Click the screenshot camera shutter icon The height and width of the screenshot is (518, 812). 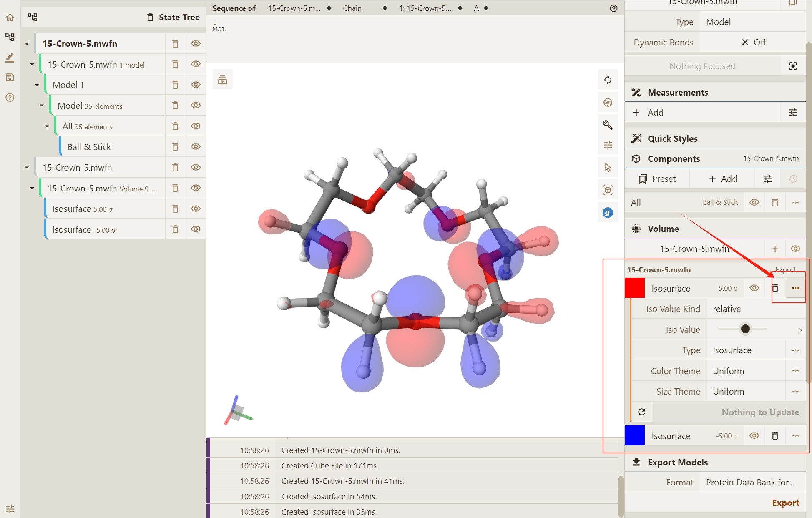608,103
